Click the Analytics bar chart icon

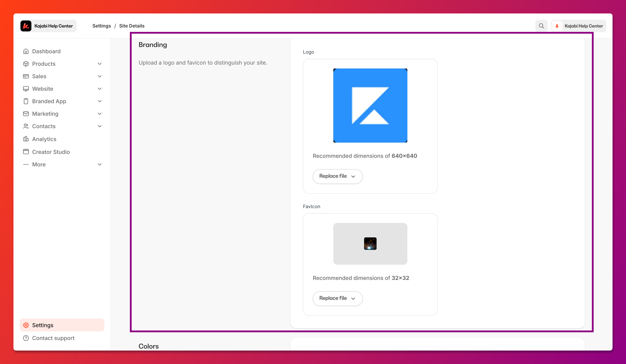coord(26,139)
